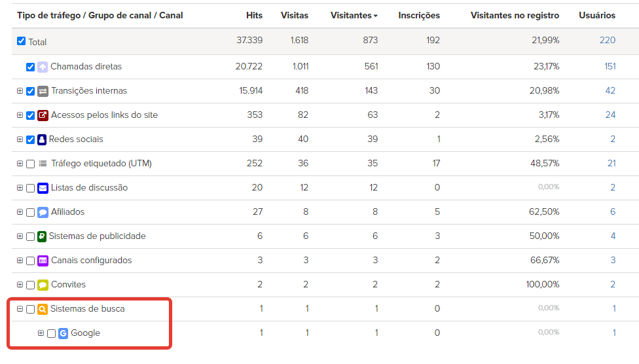639x364 pixels.
Task: Click the Convites row label
Action: (x=68, y=285)
